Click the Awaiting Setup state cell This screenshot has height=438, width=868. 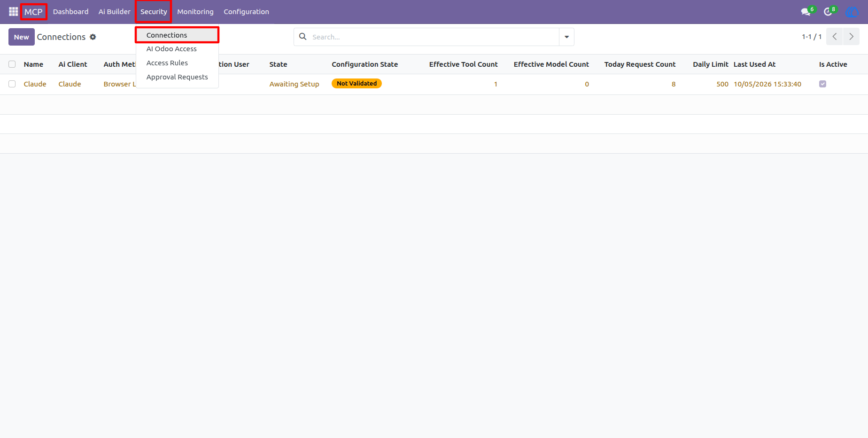(294, 84)
